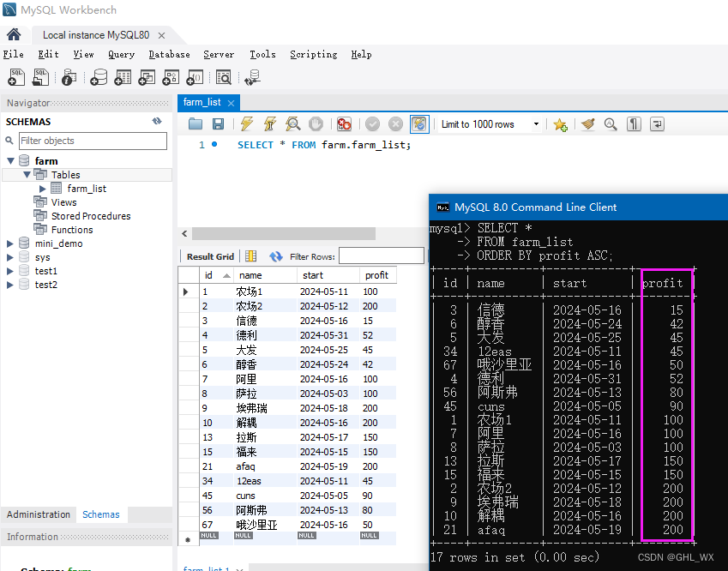The width and height of the screenshot is (728, 571).
Task: Click the editor horizontal scrollbar
Action: tap(284, 233)
